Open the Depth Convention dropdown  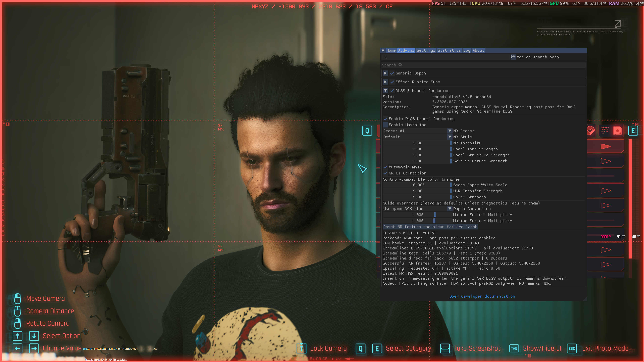coord(417,209)
